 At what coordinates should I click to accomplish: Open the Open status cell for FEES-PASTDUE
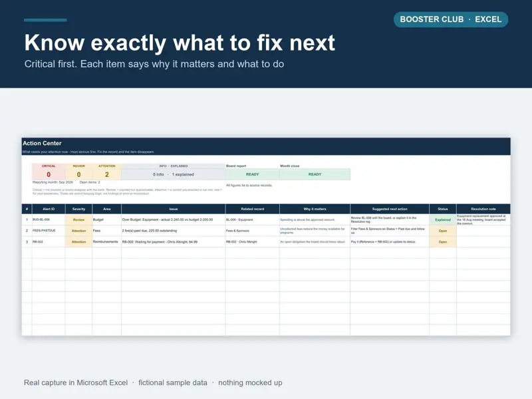click(x=443, y=231)
